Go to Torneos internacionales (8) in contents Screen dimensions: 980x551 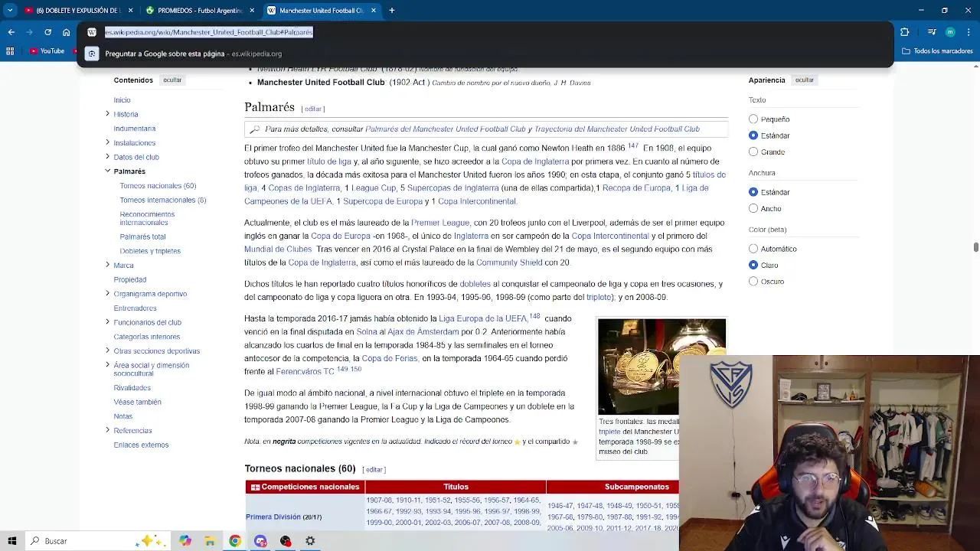163,200
